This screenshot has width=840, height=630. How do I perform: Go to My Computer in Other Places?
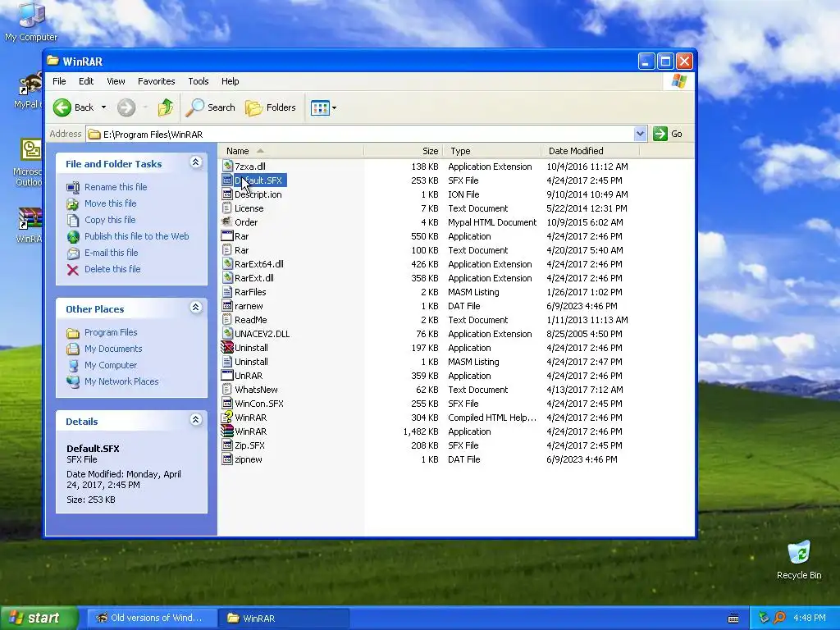click(111, 365)
